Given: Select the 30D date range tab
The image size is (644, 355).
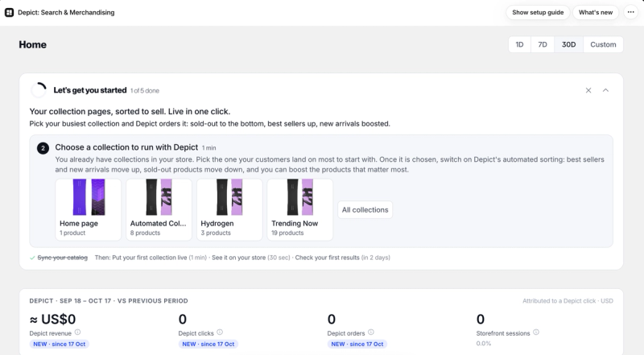Looking at the screenshot, I should [568, 44].
